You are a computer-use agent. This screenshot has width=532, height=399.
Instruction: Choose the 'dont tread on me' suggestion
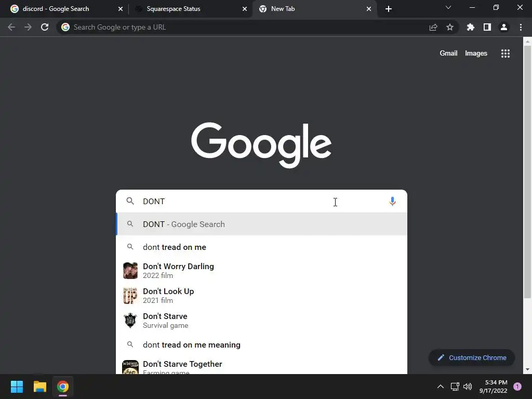pyautogui.click(x=261, y=247)
